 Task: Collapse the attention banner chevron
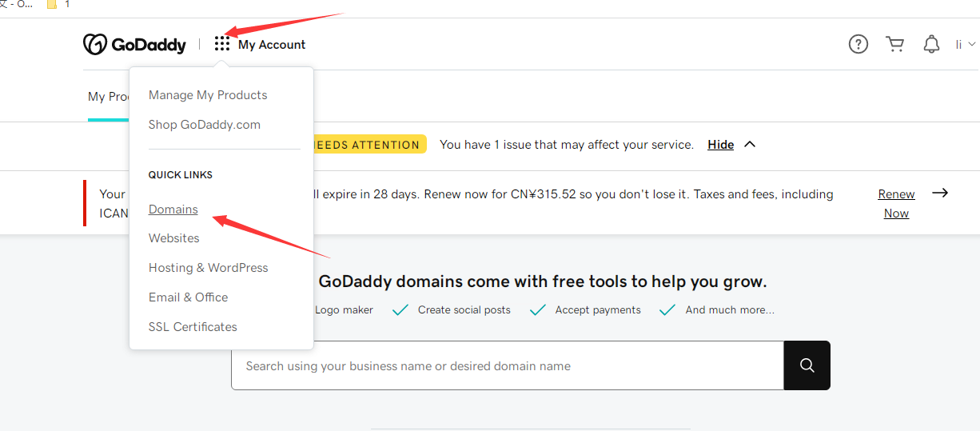750,145
